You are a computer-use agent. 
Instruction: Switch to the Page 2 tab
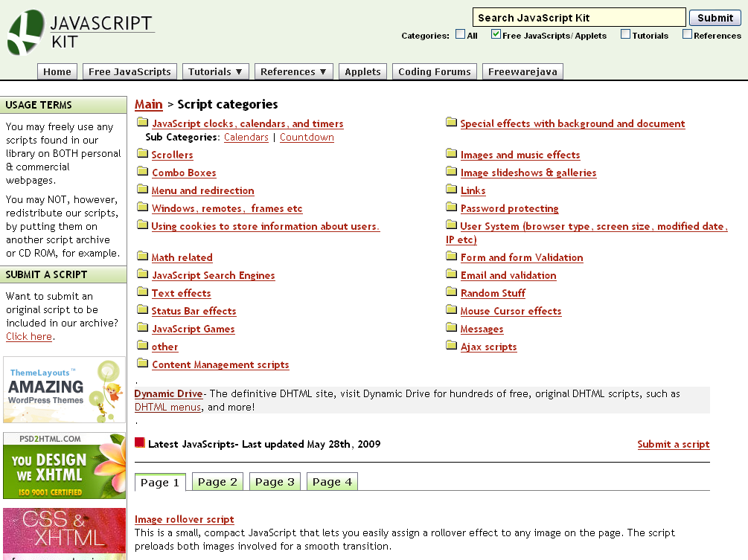tap(217, 482)
